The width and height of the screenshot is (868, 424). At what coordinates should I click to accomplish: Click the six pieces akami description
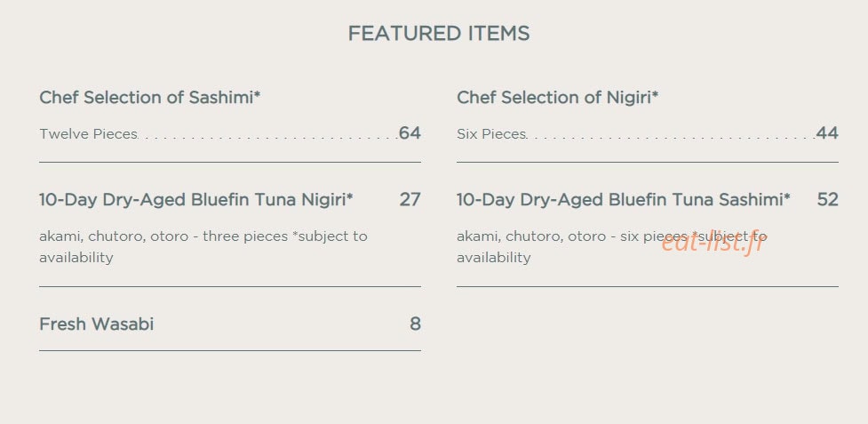point(612,247)
